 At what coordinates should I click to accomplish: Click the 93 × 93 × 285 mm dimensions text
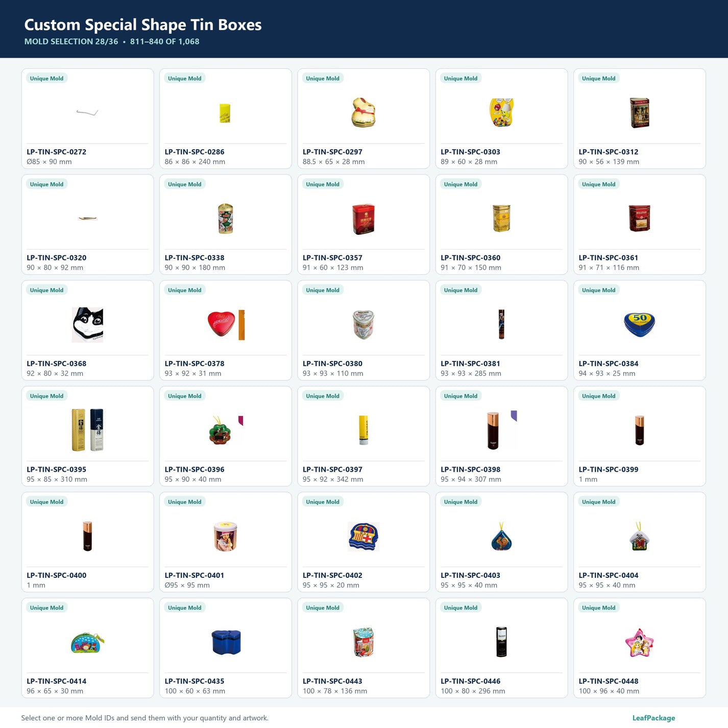pos(471,374)
